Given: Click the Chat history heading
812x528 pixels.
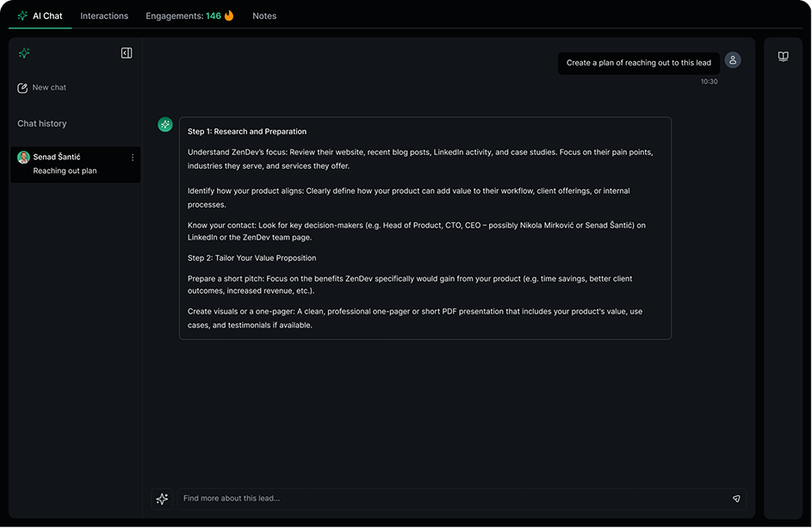Looking at the screenshot, I should (42, 123).
